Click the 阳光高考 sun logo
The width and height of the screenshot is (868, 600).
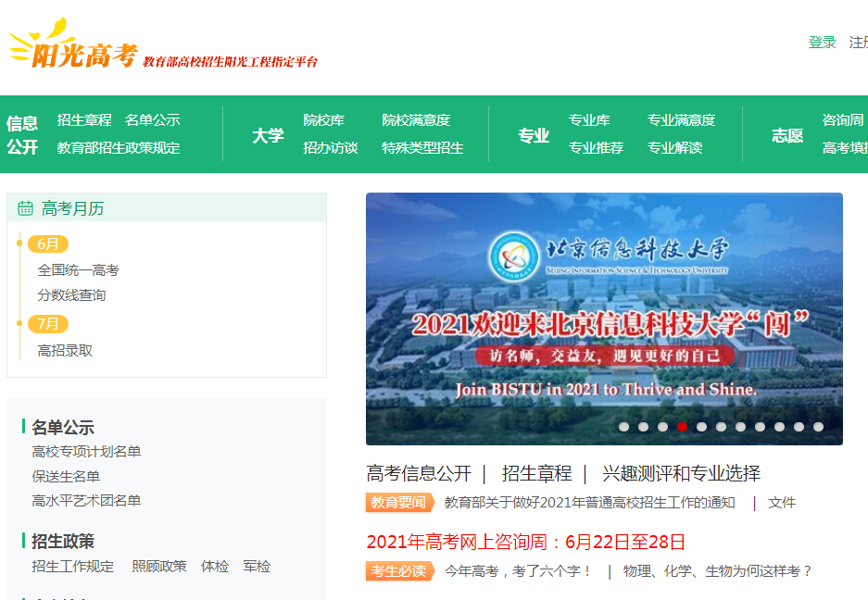coord(73,44)
